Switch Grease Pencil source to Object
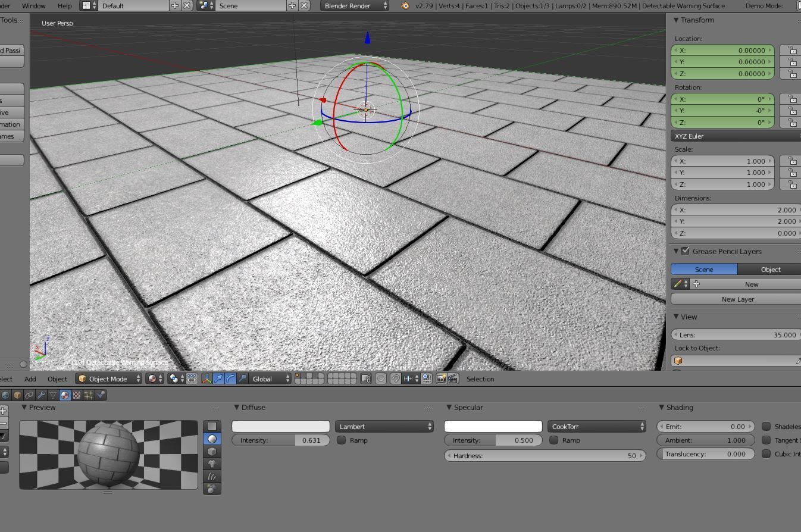Image resolution: width=801 pixels, height=532 pixels. (x=769, y=270)
